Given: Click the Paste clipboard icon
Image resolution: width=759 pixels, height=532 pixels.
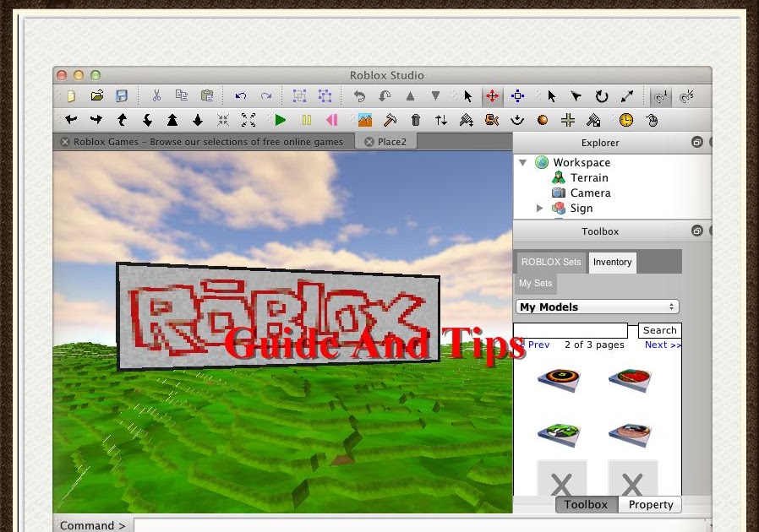Looking at the screenshot, I should 207,95.
